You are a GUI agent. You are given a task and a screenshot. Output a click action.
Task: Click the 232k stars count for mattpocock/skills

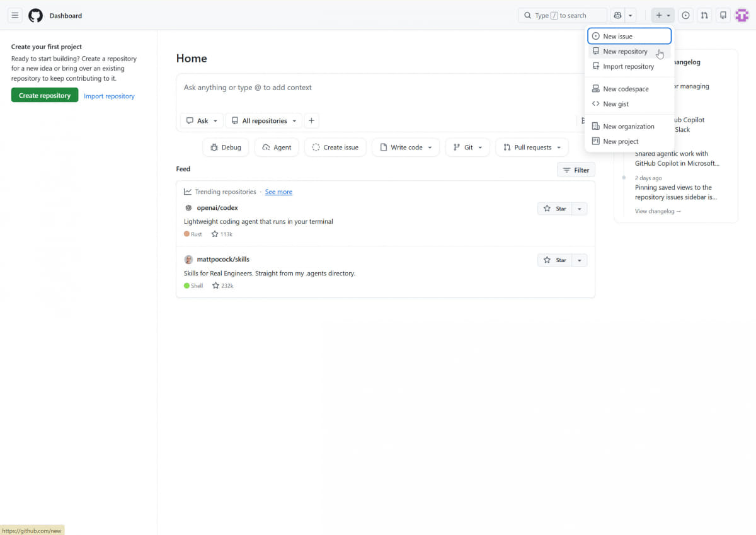click(222, 286)
